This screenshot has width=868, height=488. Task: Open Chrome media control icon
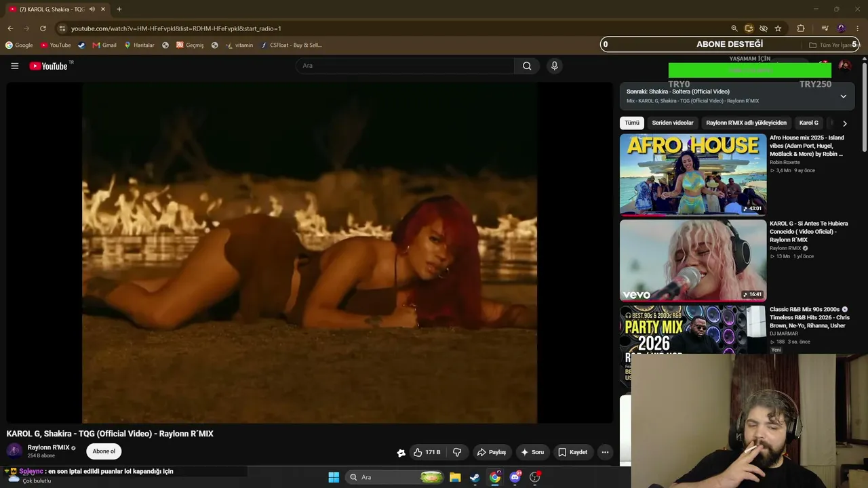(x=825, y=28)
